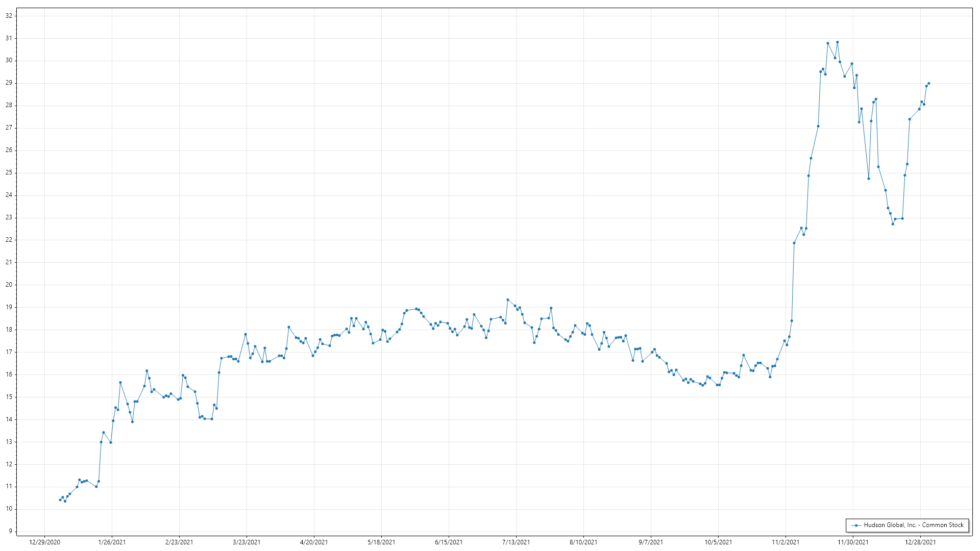Click the last data point at far right
The height and width of the screenshot is (551, 980).
tap(928, 83)
